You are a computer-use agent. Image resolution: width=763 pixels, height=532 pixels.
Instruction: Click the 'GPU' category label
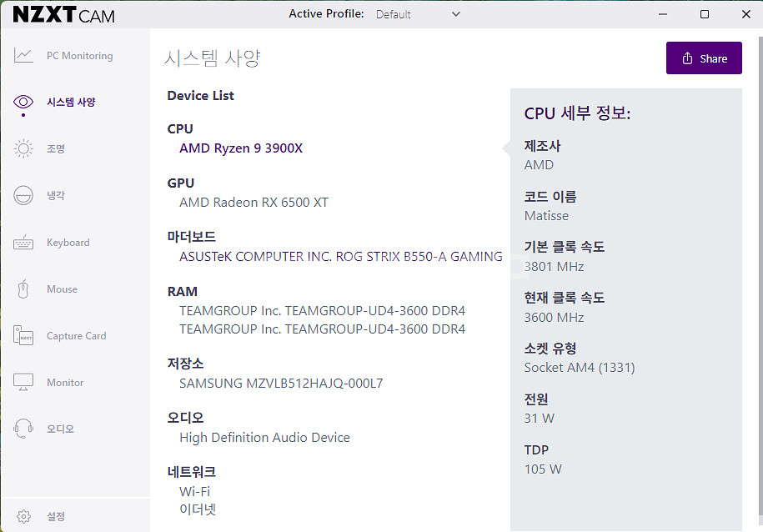point(180,183)
